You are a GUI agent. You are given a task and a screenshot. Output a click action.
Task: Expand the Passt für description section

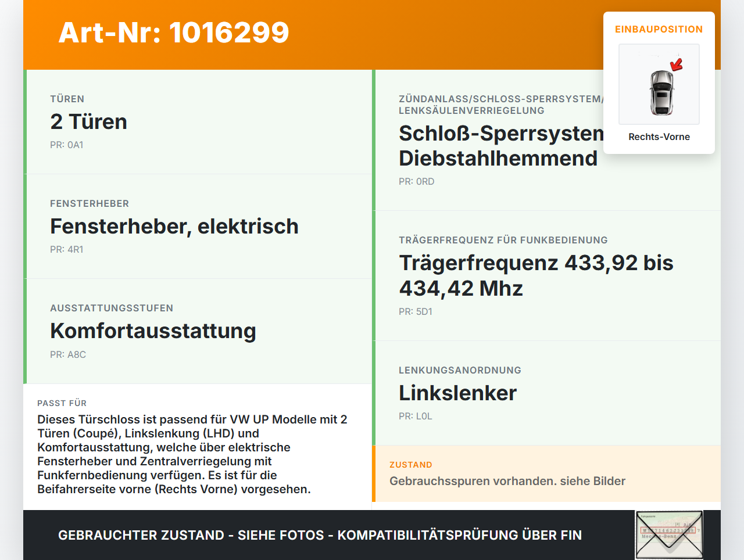point(198,447)
